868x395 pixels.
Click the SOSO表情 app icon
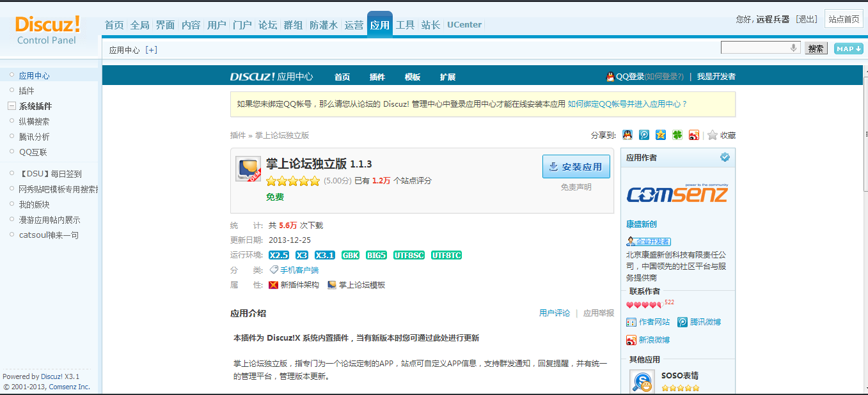[x=642, y=382]
